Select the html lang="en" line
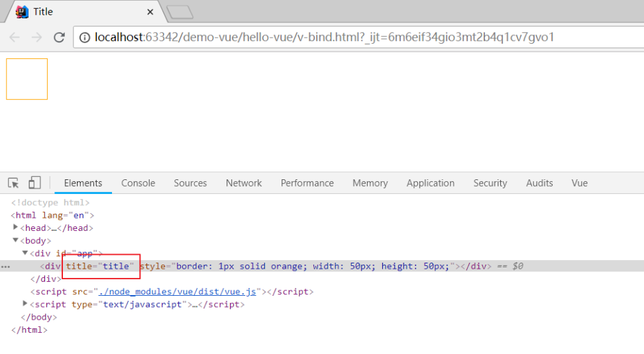The height and width of the screenshot is (354, 644). click(52, 215)
